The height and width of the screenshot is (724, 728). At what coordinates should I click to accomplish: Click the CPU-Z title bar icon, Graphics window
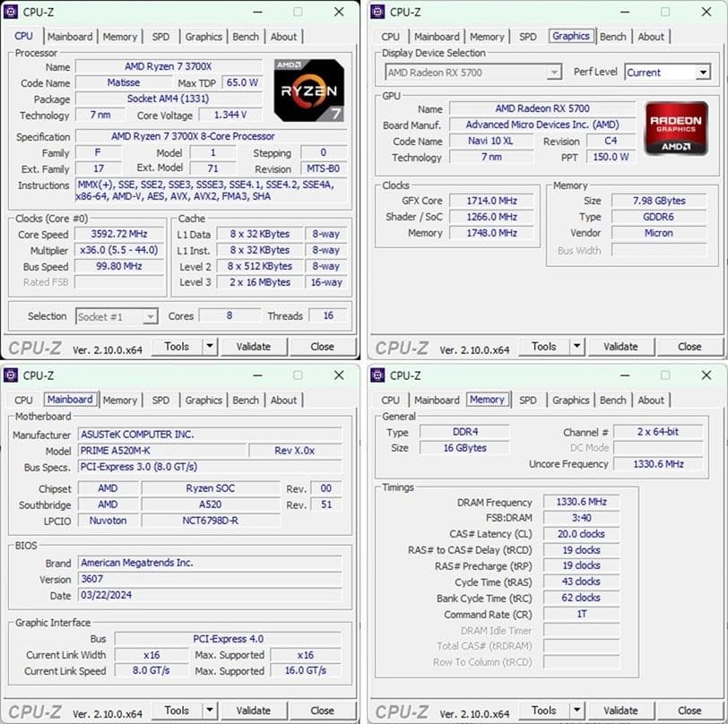click(x=378, y=12)
